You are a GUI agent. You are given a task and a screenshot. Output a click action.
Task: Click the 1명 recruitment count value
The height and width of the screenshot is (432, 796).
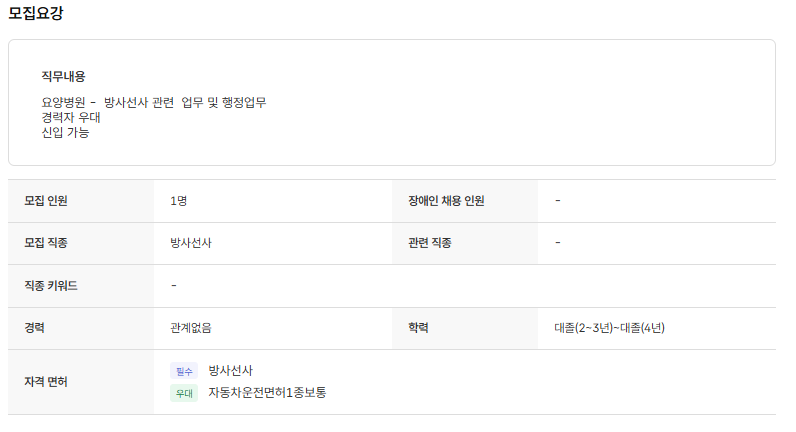(179, 201)
